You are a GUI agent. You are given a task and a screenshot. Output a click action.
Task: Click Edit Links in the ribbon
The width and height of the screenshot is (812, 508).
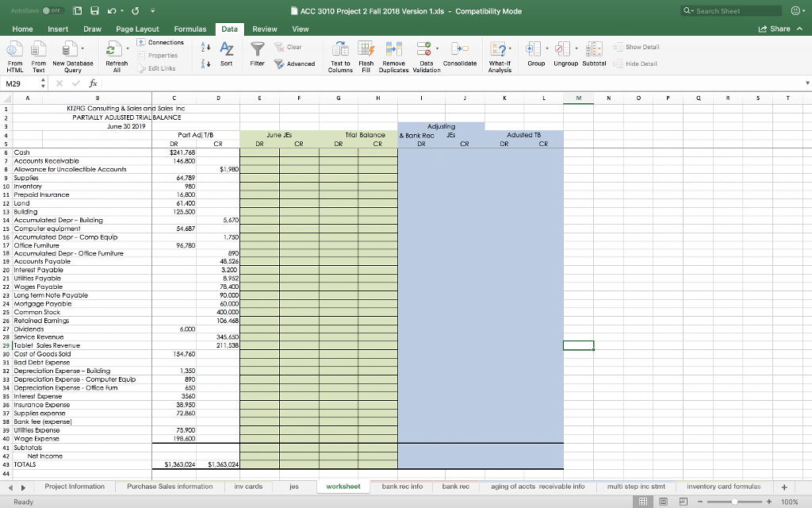(157, 68)
